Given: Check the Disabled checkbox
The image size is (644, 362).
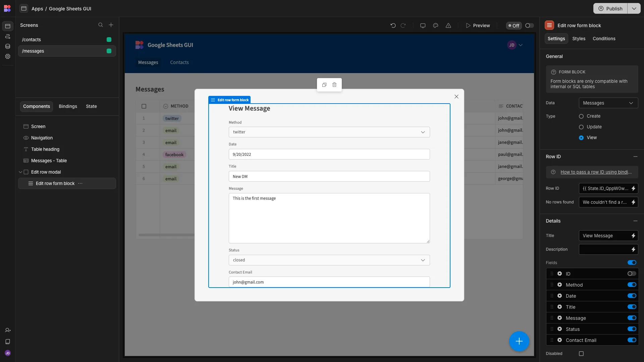Looking at the screenshot, I should (x=581, y=354).
